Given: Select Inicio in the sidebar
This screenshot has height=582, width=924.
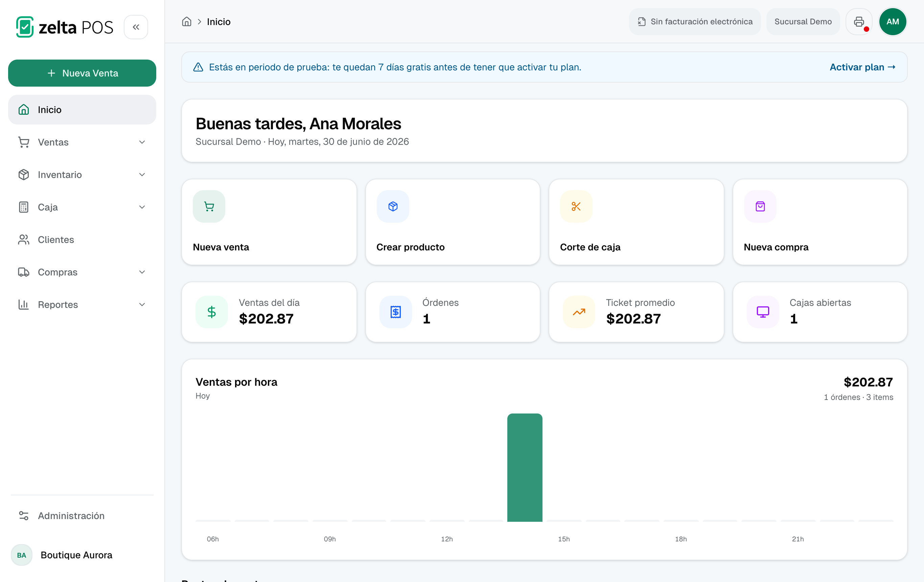Looking at the screenshot, I should click(x=82, y=110).
